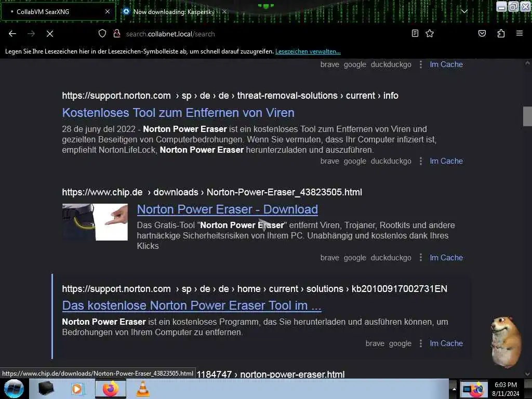The image size is (532, 399).
Task: Click the scrollbar up arrow
Action: [527, 63]
